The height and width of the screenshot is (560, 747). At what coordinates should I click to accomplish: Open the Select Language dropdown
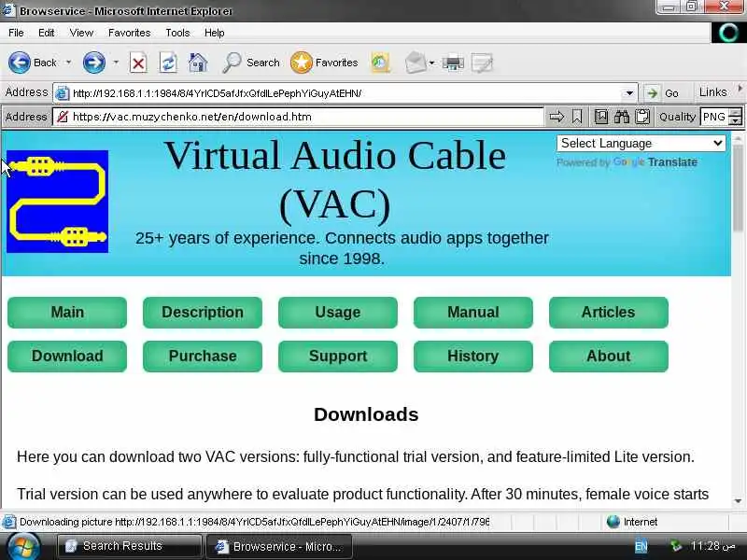tap(641, 144)
